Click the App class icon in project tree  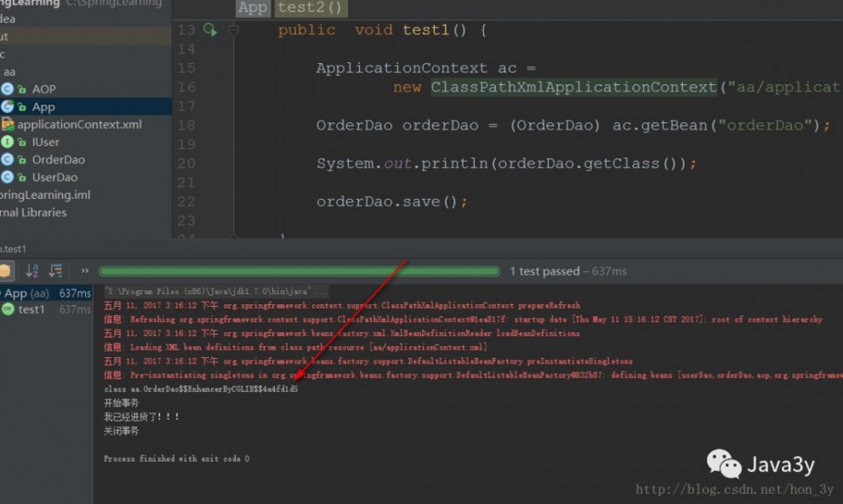(7, 107)
